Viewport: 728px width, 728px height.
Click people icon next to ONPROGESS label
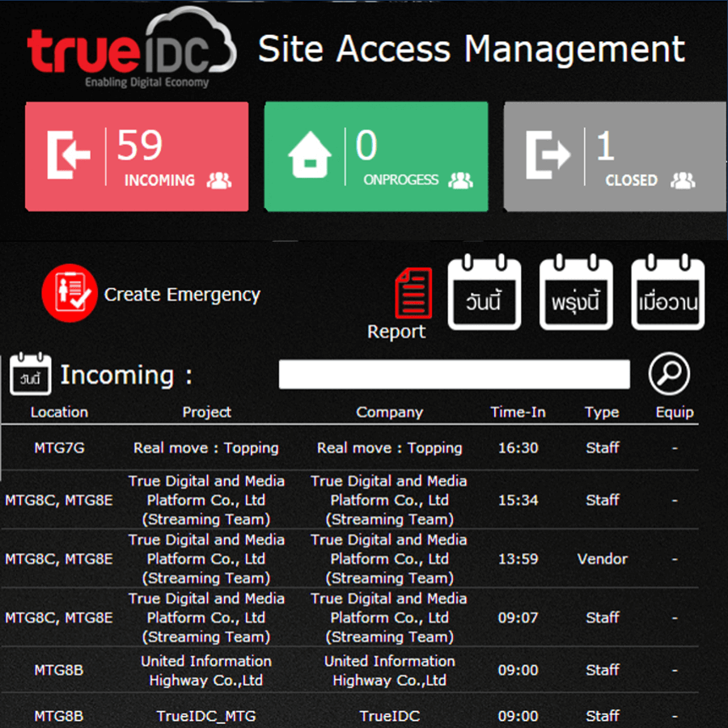[460, 180]
